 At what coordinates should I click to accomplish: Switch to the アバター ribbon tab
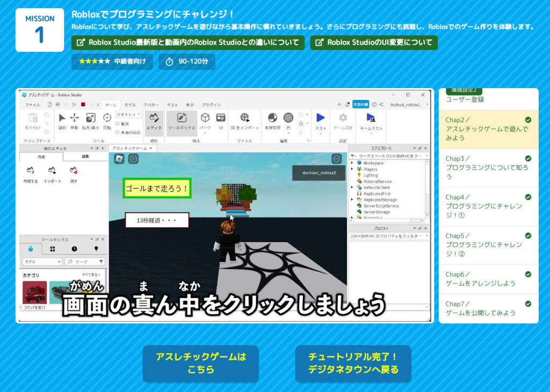pos(151,105)
